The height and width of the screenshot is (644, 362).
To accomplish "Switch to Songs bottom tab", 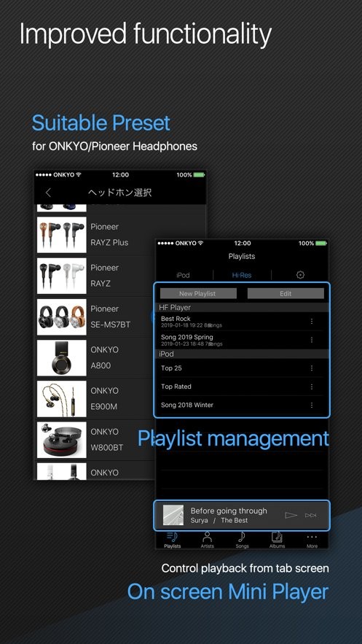I will (x=242, y=540).
